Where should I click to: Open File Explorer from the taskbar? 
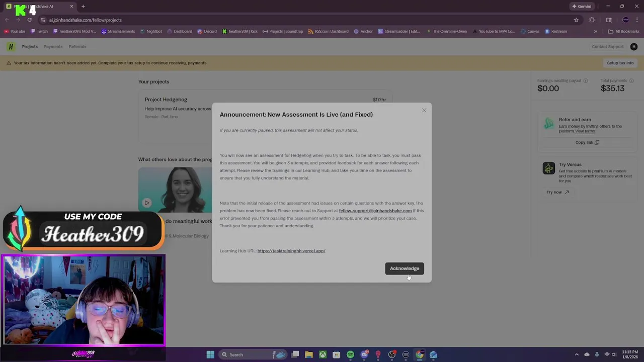pos(309,354)
